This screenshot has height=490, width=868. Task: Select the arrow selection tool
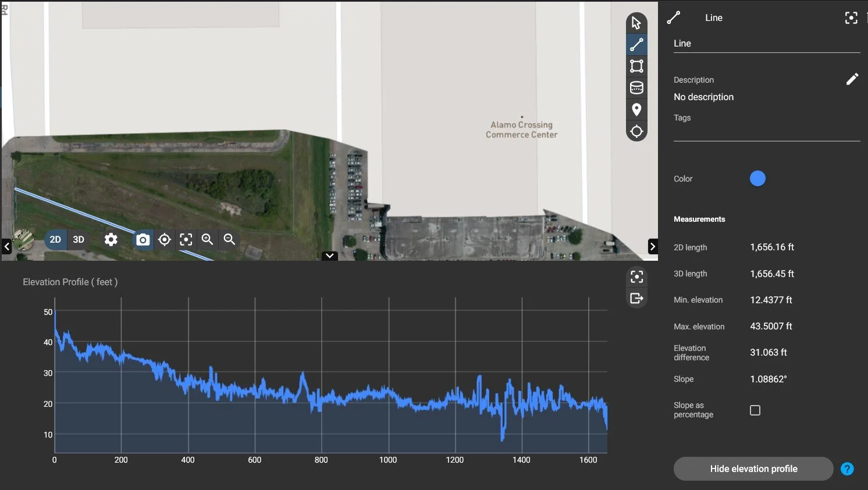pos(636,22)
